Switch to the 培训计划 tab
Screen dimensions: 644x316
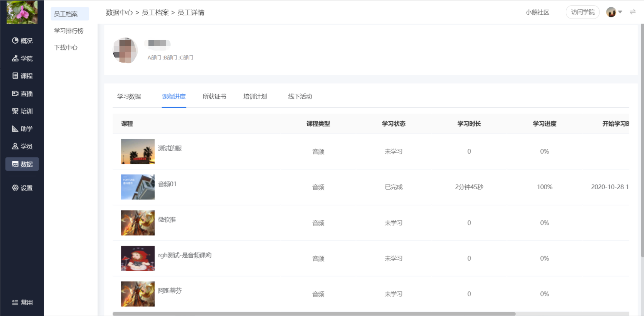pyautogui.click(x=255, y=96)
